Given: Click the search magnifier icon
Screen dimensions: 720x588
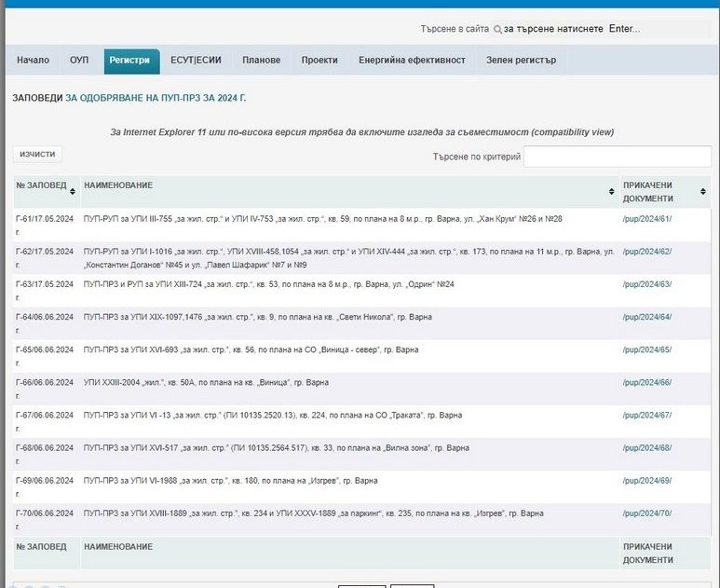Looking at the screenshot, I should (497, 30).
